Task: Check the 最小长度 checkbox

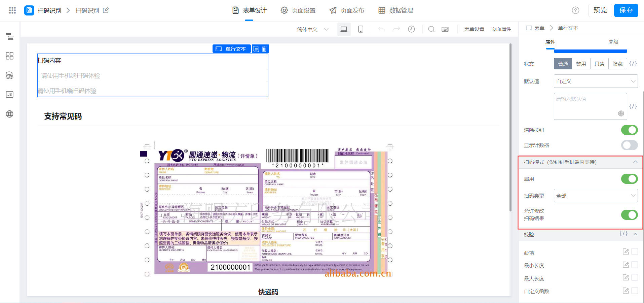Action: 635,265
